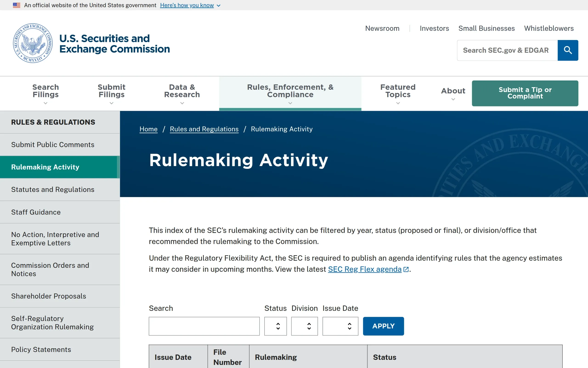The width and height of the screenshot is (588, 368).
Task: Select Staff Guidance in sidebar
Action: [60, 212]
